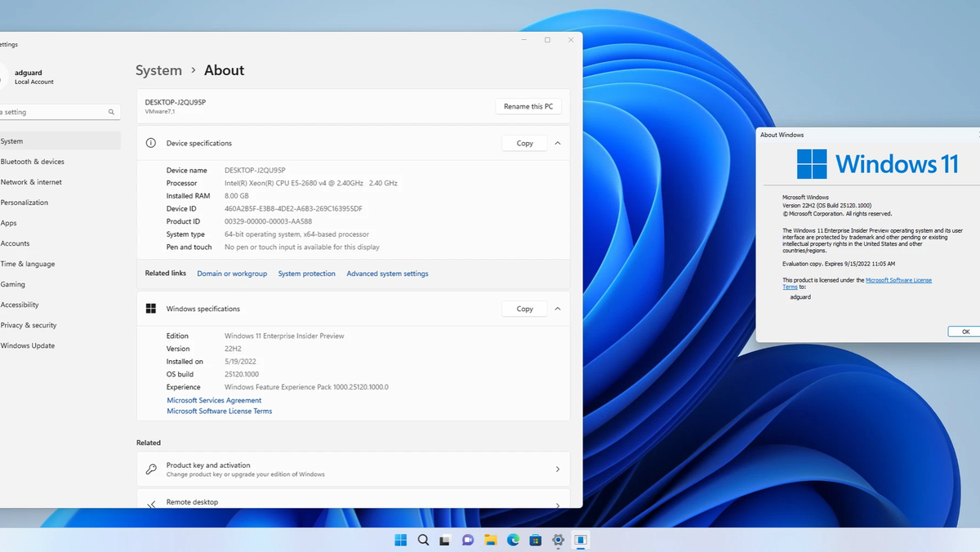Open Task View from the taskbar
This screenshot has width=980, height=552.
445,540
